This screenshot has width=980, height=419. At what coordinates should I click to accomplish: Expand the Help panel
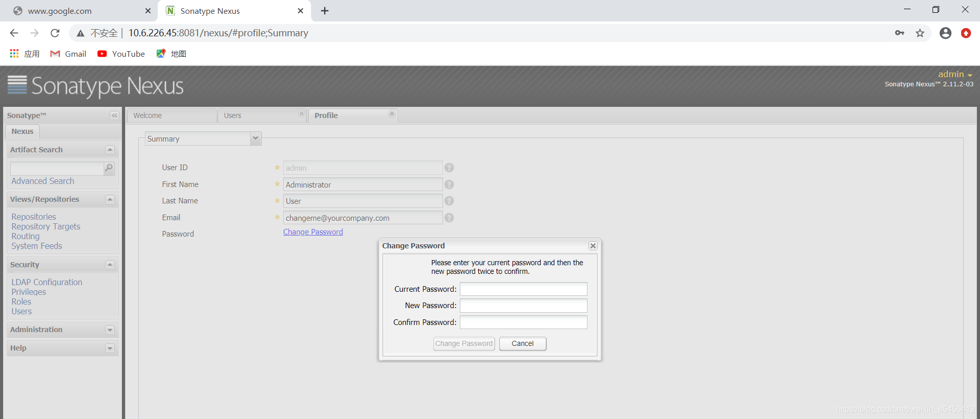pyautogui.click(x=110, y=348)
